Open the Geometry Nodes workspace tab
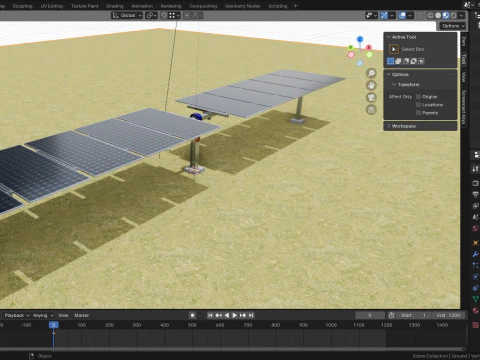 242,6
